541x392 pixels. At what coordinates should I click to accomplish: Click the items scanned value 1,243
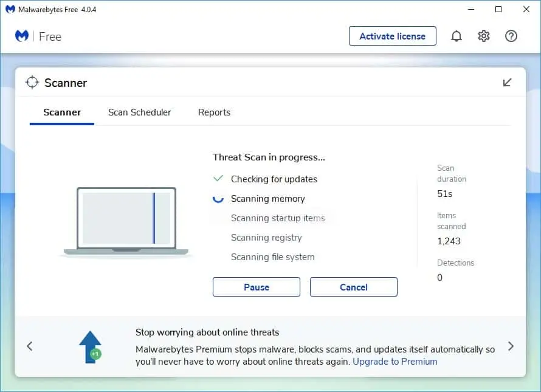[x=449, y=241]
